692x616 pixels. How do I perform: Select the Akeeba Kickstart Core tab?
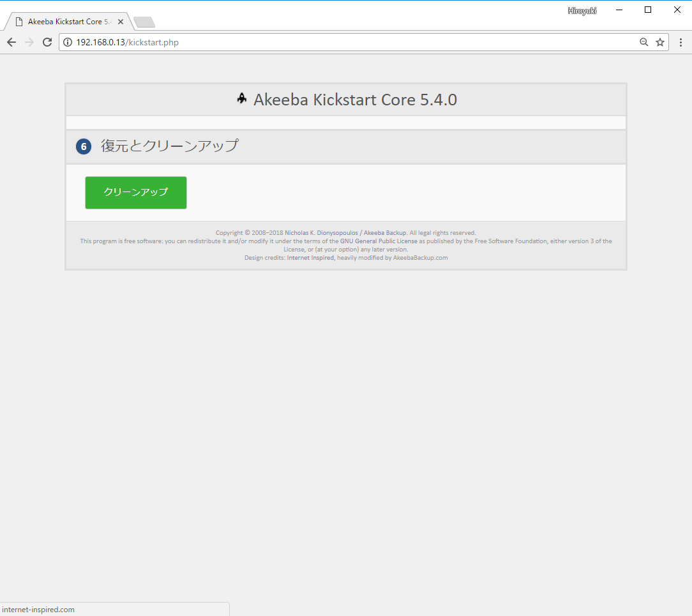click(68, 22)
